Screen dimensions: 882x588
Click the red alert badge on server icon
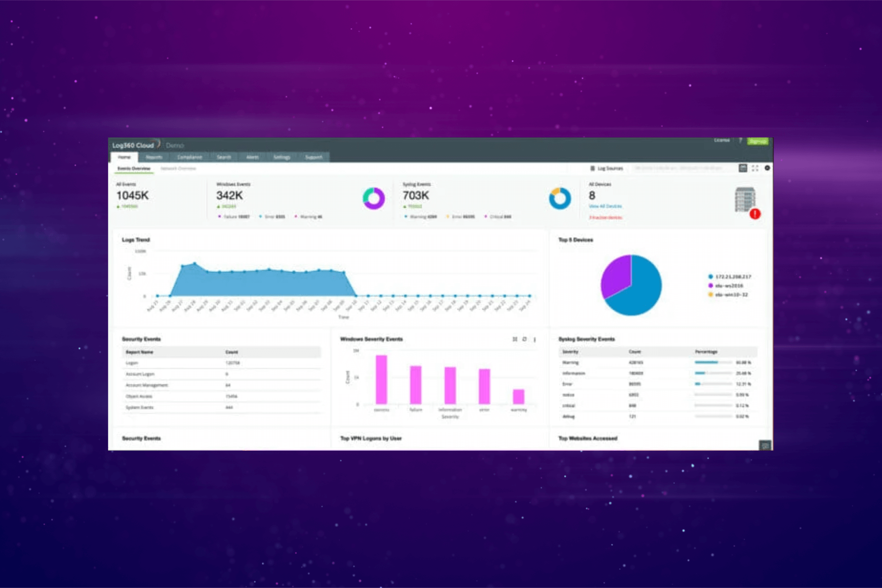tap(755, 214)
